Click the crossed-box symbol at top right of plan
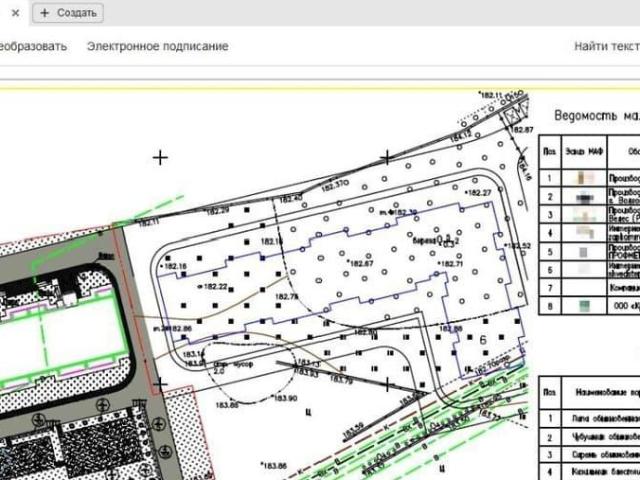This screenshot has width=640, height=480. pyautogui.click(x=511, y=116)
